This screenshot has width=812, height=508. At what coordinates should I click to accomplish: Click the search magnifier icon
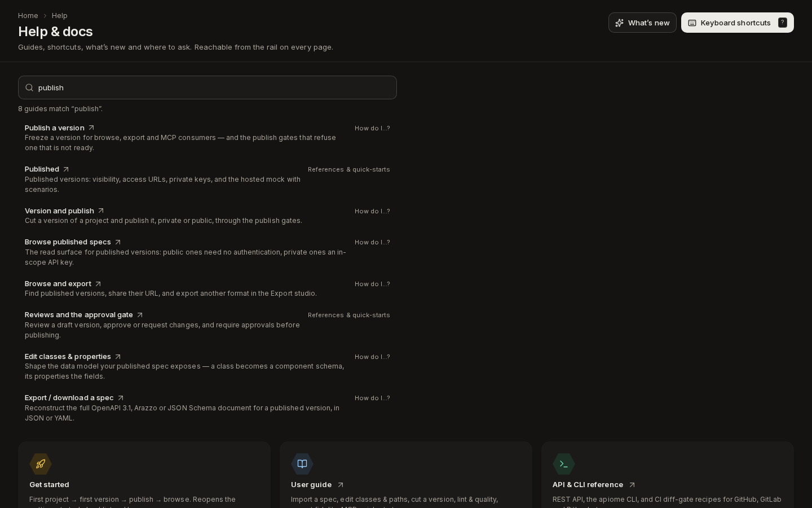point(29,87)
